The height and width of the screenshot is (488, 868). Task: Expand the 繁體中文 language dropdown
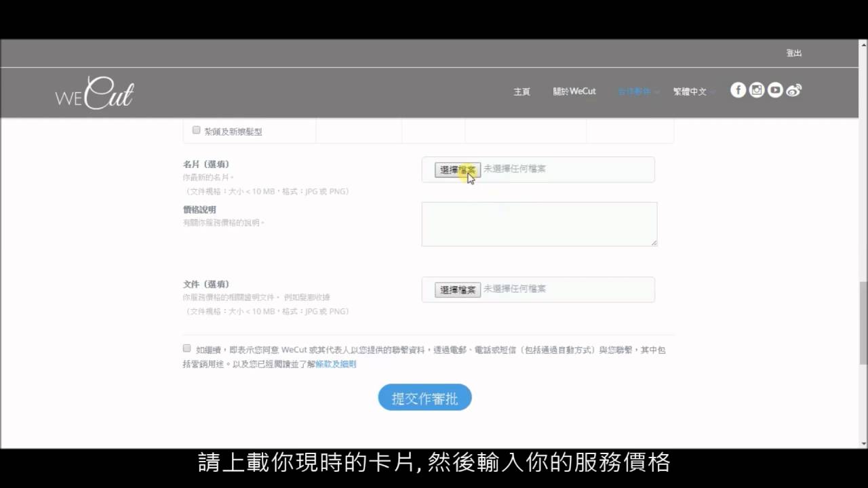coord(694,91)
